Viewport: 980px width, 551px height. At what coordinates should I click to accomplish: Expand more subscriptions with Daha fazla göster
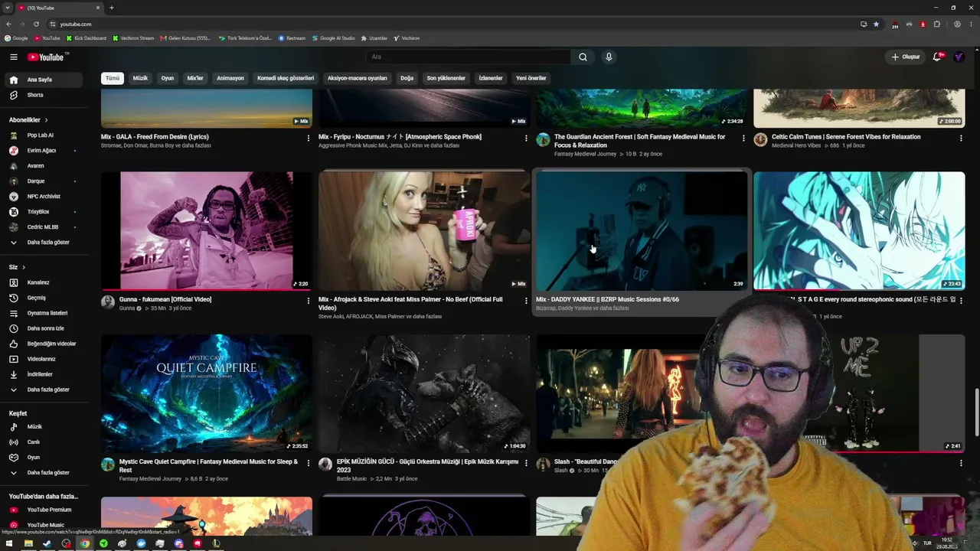(x=42, y=243)
